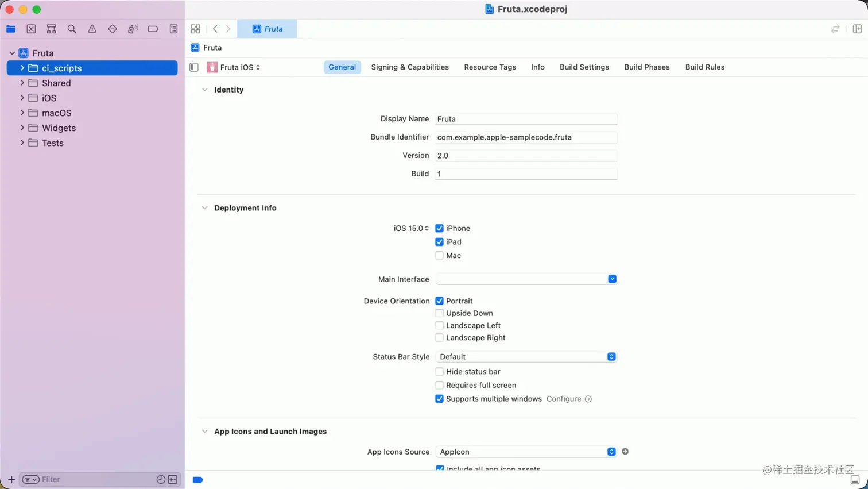Click the Fruta project icon in breadcrumb

tap(195, 48)
